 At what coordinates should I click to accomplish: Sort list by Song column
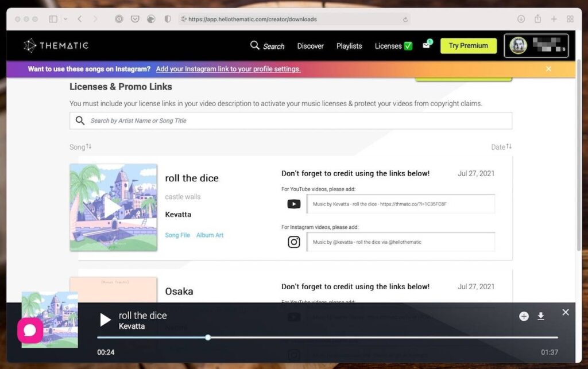[80, 147]
